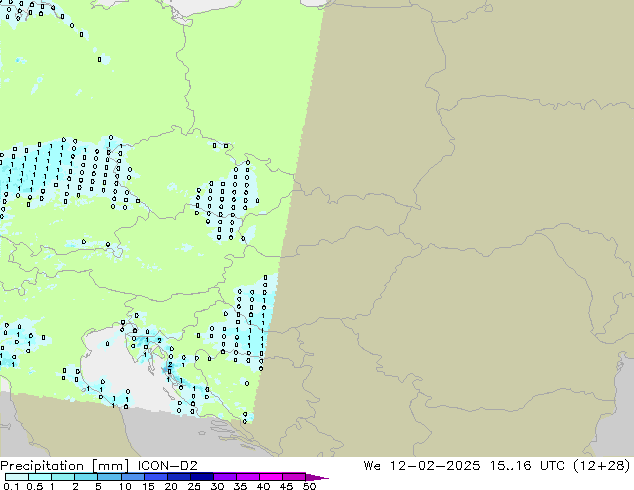Click the legend value '15'
Viewport: 634px width, 490px height.
click(148, 486)
